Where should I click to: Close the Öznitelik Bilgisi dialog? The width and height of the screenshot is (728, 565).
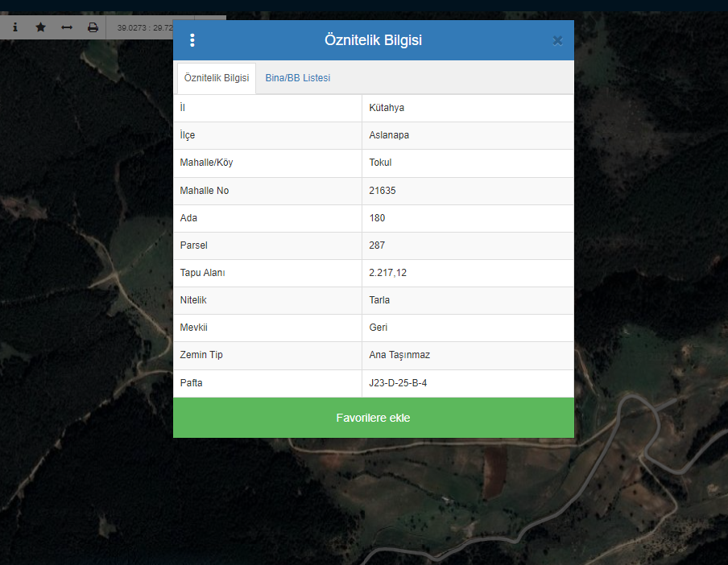tap(557, 41)
